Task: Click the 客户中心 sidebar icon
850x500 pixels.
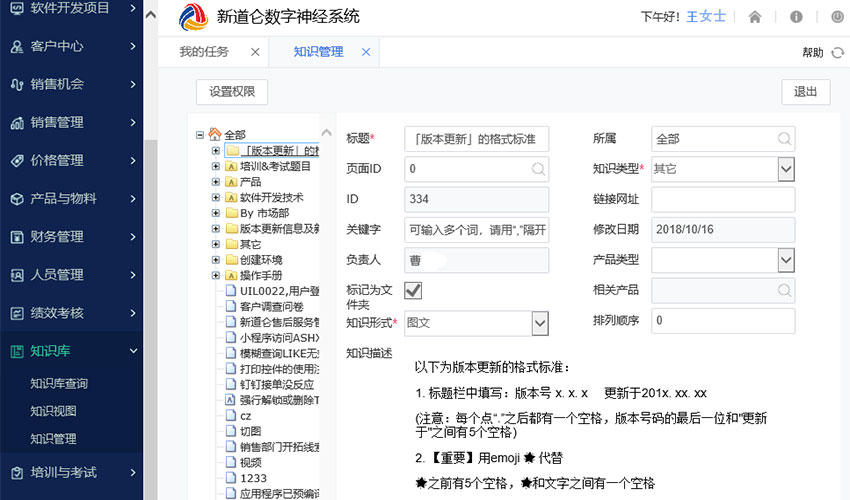Action: tap(17, 47)
